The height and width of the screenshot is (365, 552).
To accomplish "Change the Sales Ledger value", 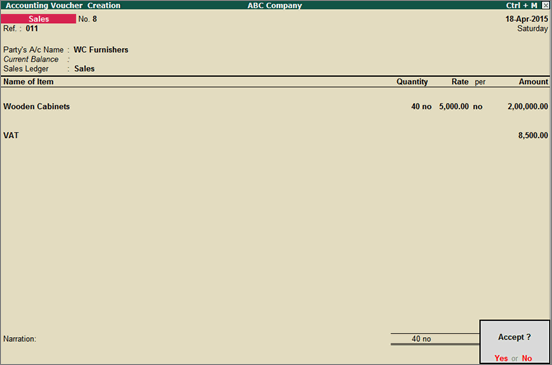I will pyautogui.click(x=84, y=69).
